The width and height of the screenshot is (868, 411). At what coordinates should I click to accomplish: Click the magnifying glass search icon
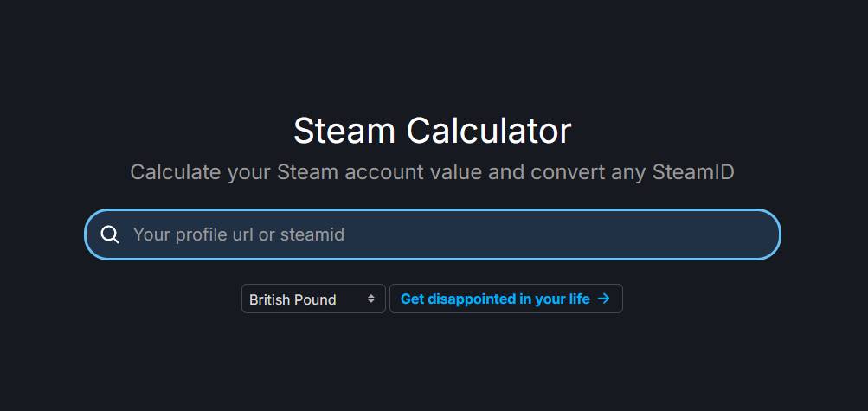[x=110, y=234]
